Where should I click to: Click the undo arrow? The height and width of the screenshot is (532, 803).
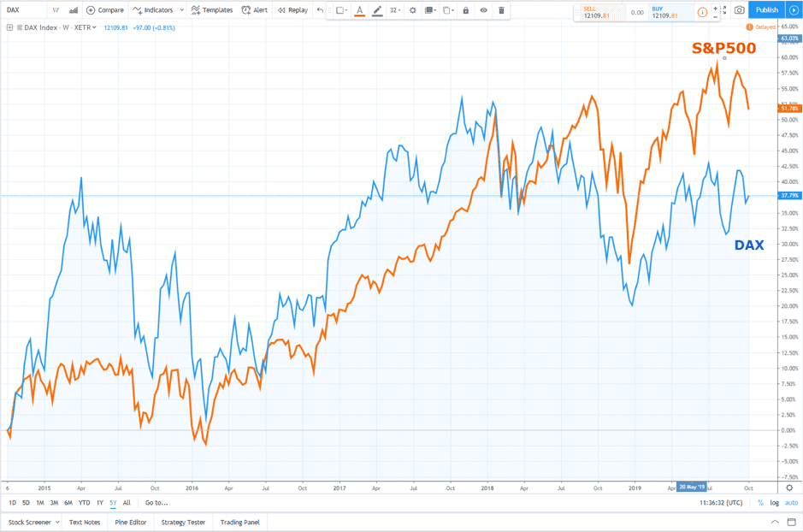click(x=320, y=10)
